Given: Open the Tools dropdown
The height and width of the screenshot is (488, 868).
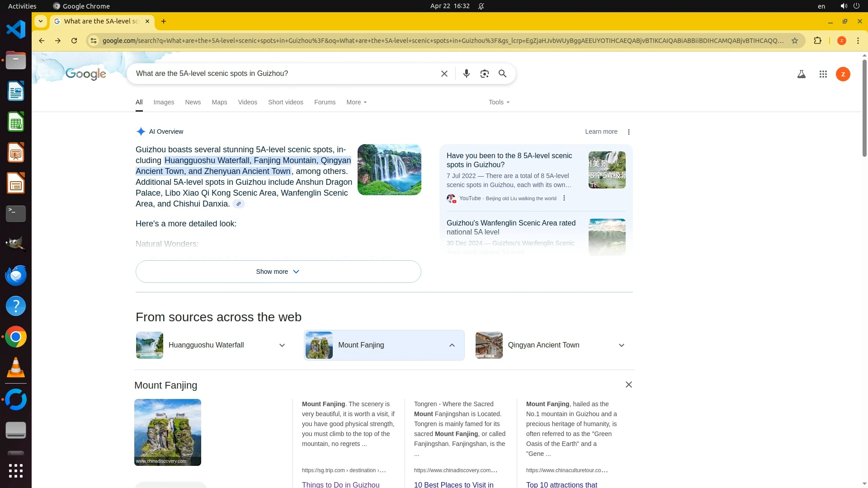Looking at the screenshot, I should (499, 102).
